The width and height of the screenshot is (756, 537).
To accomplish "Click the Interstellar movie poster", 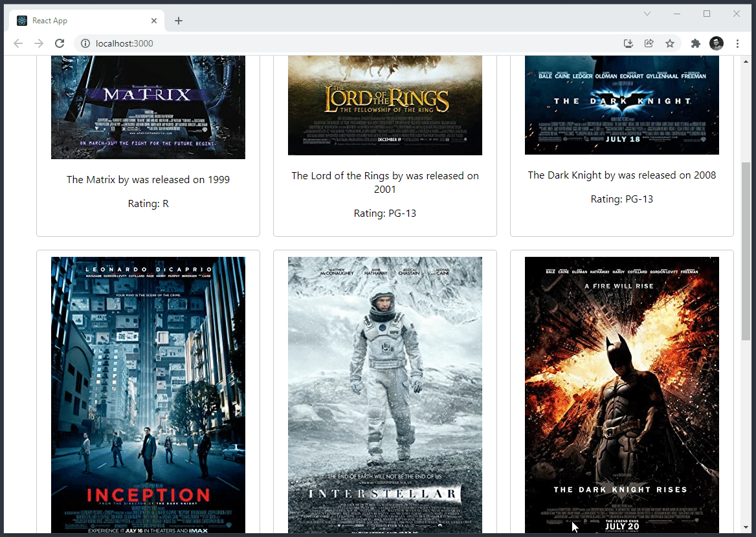I will coord(384,395).
